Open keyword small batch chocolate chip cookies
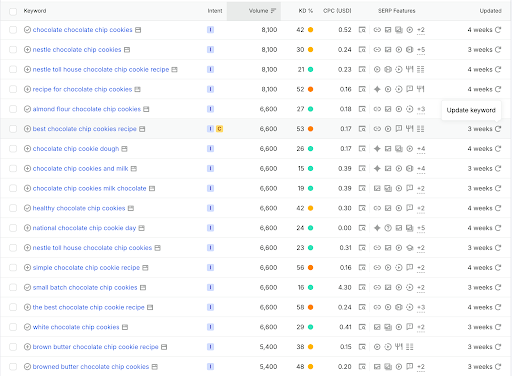Screen dimensions: 512x376 (x=85, y=287)
